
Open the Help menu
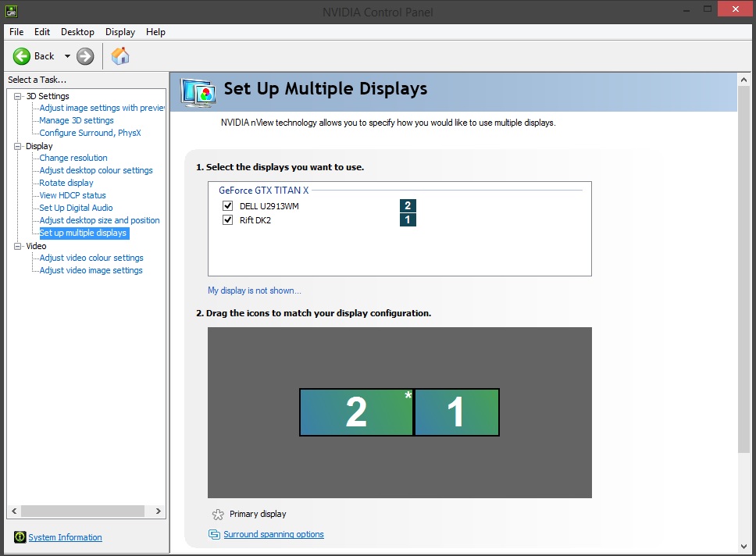point(155,32)
